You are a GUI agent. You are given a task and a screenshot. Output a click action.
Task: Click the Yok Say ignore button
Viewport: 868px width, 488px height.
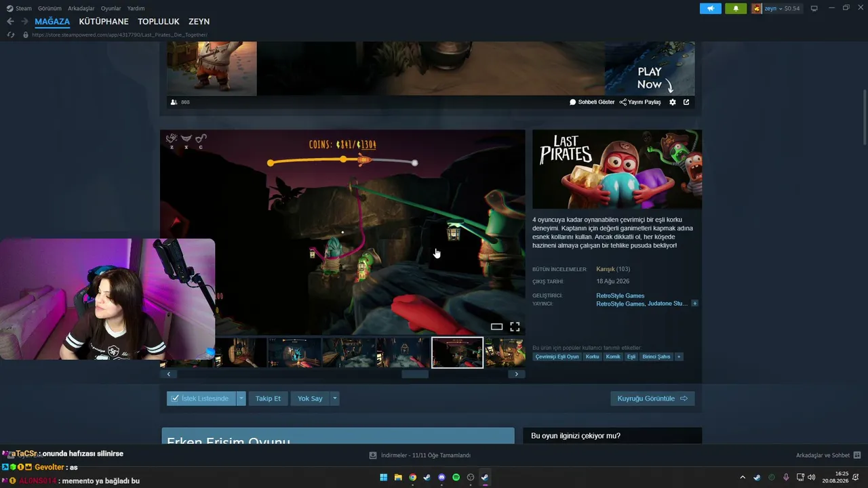tap(310, 399)
